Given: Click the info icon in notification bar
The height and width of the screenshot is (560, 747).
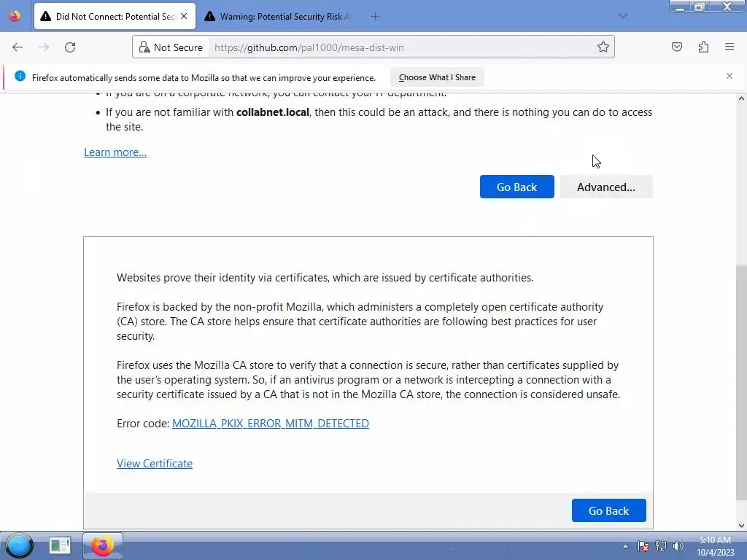Looking at the screenshot, I should pyautogui.click(x=20, y=76).
